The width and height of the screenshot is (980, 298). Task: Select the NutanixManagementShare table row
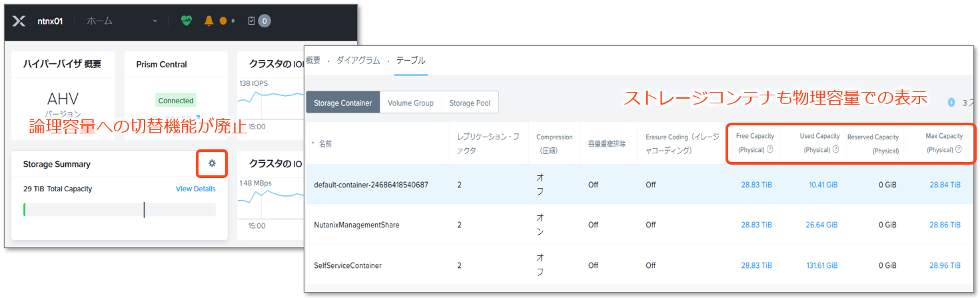(x=356, y=225)
